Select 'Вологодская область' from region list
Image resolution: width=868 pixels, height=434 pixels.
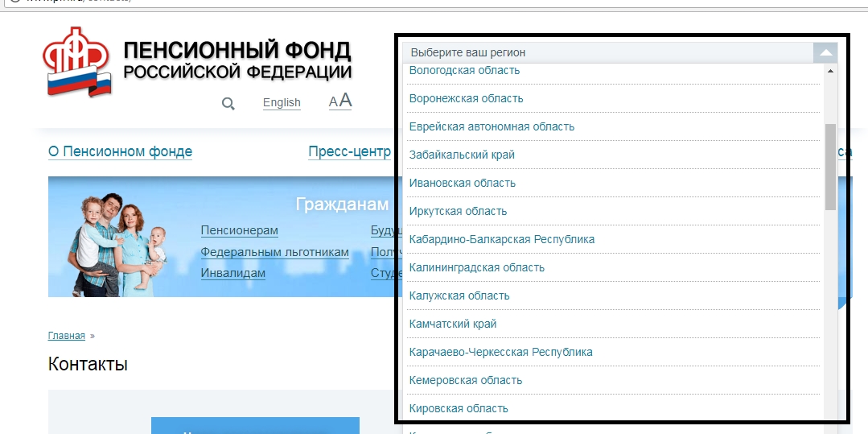[x=464, y=71]
